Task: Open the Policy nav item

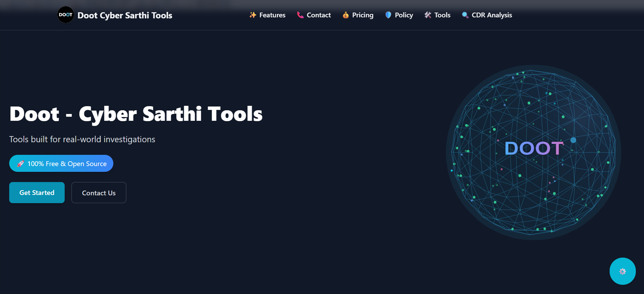Action: pyautogui.click(x=404, y=15)
